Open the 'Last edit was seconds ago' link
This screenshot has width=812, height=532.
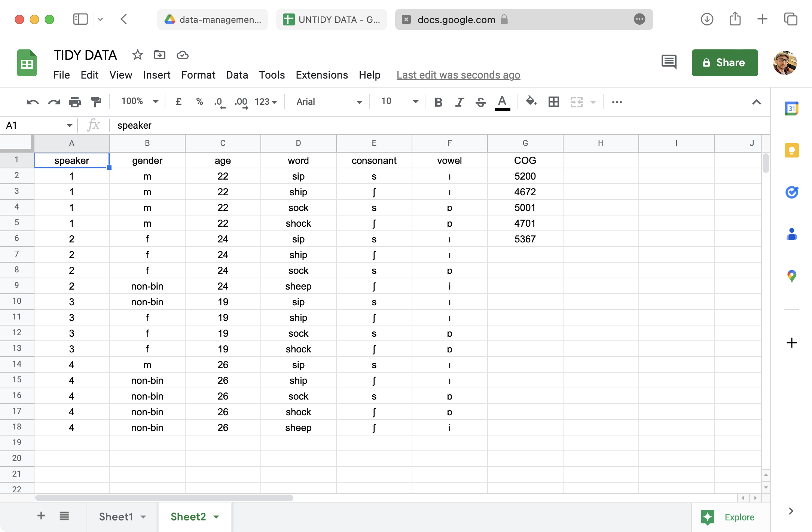(458, 75)
